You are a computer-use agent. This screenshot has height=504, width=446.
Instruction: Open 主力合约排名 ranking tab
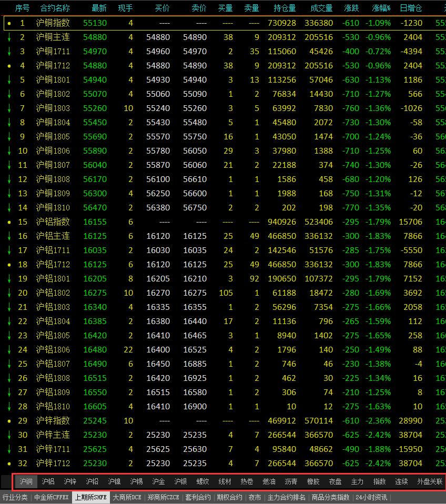pos(287,497)
